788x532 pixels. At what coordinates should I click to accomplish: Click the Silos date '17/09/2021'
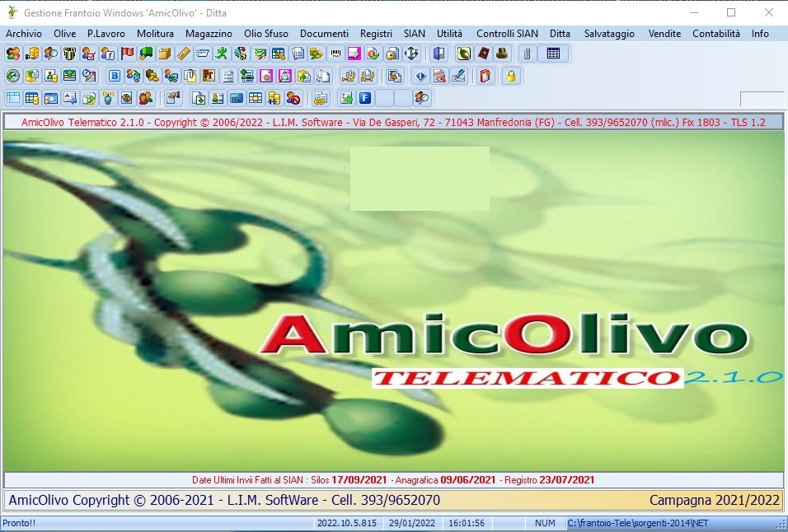[x=359, y=480]
